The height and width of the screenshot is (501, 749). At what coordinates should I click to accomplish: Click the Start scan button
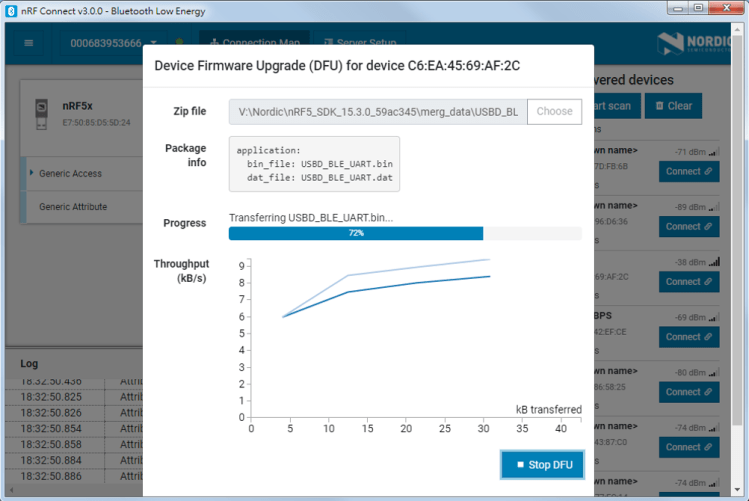612,105
